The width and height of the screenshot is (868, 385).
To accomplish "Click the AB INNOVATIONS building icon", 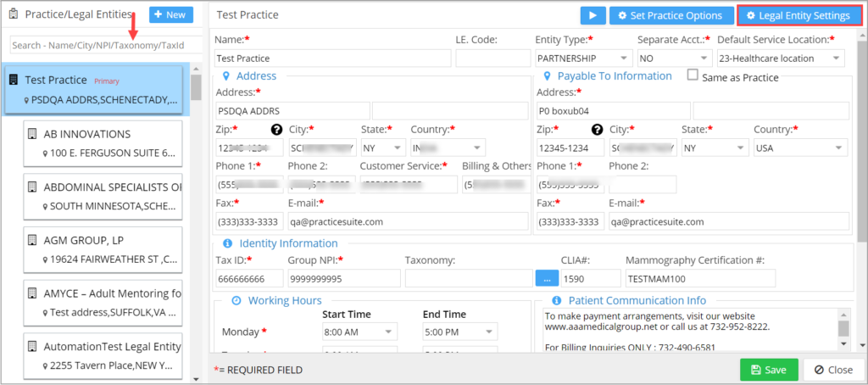I will (x=32, y=133).
